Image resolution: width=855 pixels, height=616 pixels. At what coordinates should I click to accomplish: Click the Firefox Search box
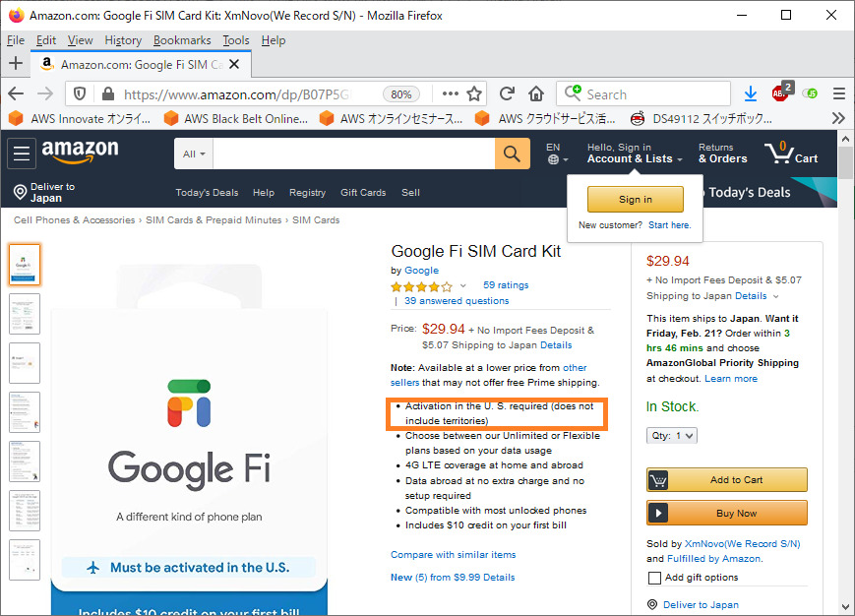pyautogui.click(x=642, y=93)
